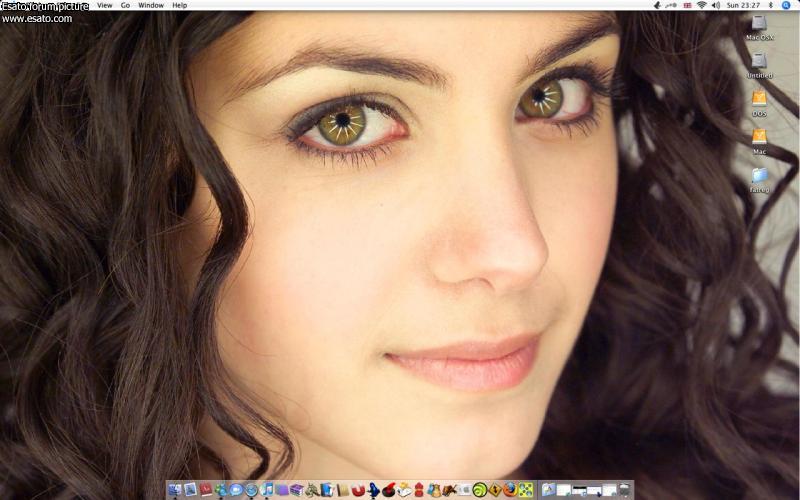Open the yellow road-sign app in Dock
800x500 pixels.
495,490
